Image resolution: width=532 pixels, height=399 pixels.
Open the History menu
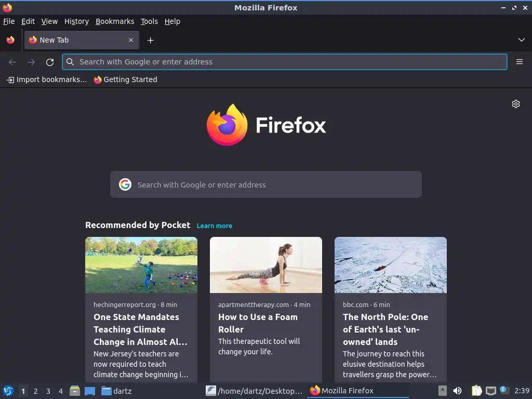point(76,21)
